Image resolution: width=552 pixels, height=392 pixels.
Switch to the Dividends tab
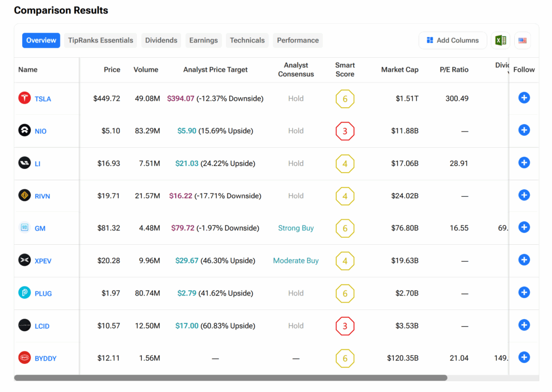pos(161,40)
